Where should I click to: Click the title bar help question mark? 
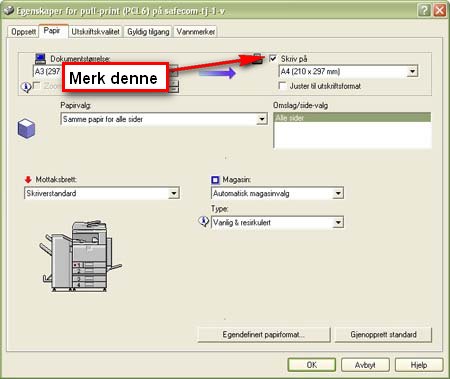click(x=424, y=10)
